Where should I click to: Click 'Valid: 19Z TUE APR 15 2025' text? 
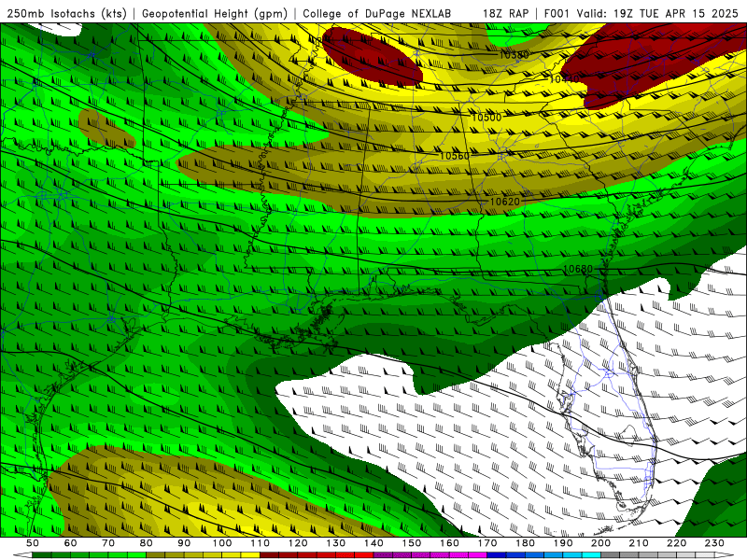pos(657,13)
